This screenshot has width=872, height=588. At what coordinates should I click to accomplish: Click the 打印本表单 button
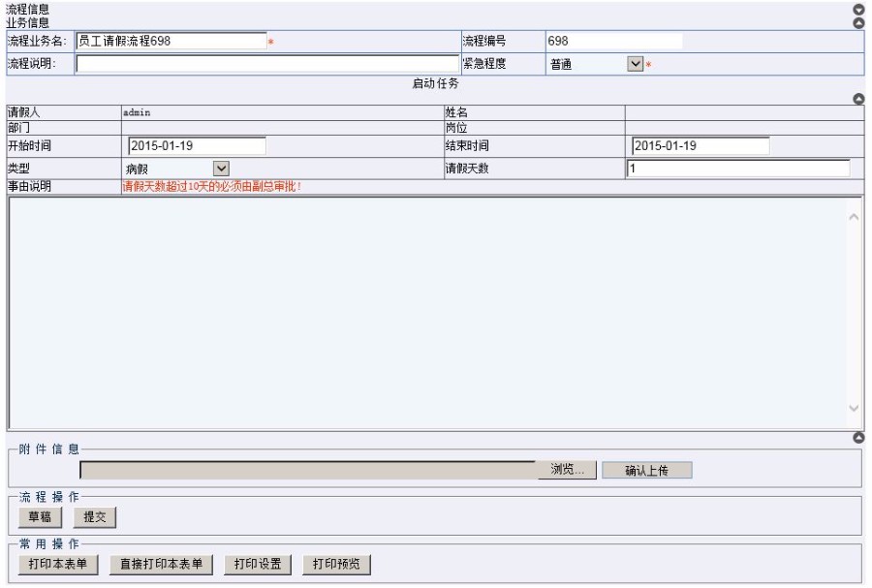point(58,564)
